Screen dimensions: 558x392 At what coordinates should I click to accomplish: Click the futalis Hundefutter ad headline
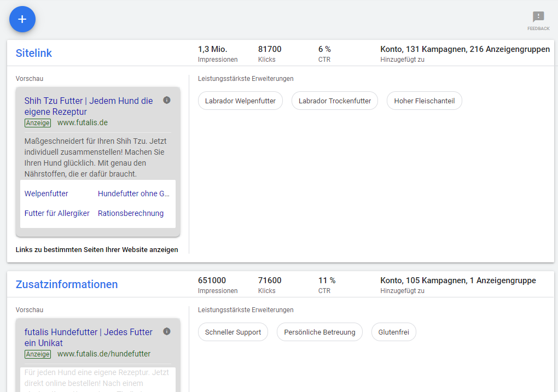[x=88, y=337]
